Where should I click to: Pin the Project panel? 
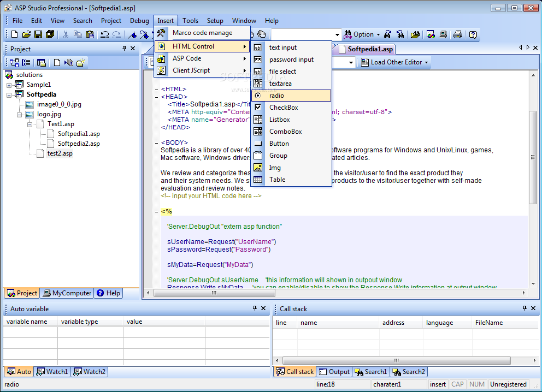124,49
